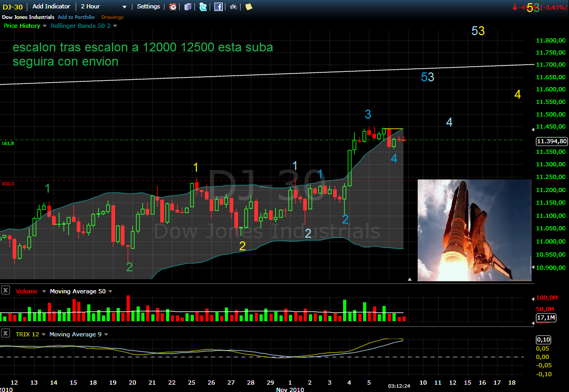Open the Drawings link
This screenshot has width=569, height=392.
tap(112, 17)
